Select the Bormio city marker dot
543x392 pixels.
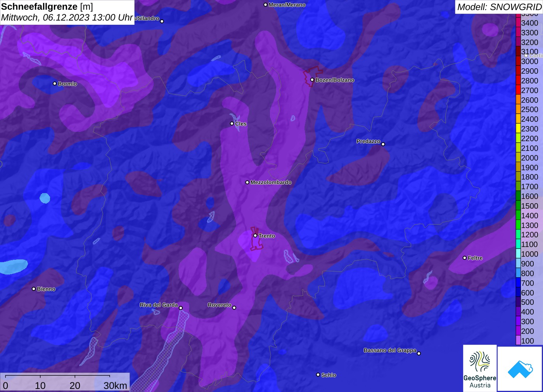click(55, 84)
